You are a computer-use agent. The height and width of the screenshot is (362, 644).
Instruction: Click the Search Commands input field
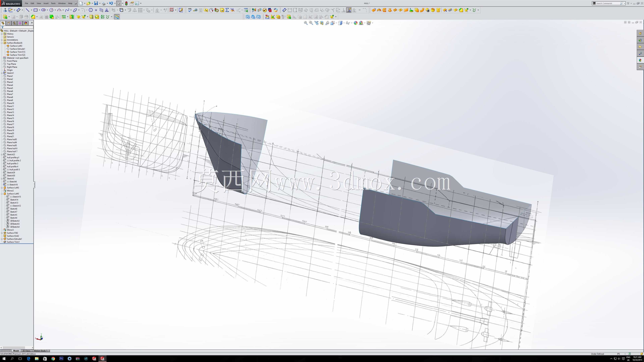(x=608, y=3)
